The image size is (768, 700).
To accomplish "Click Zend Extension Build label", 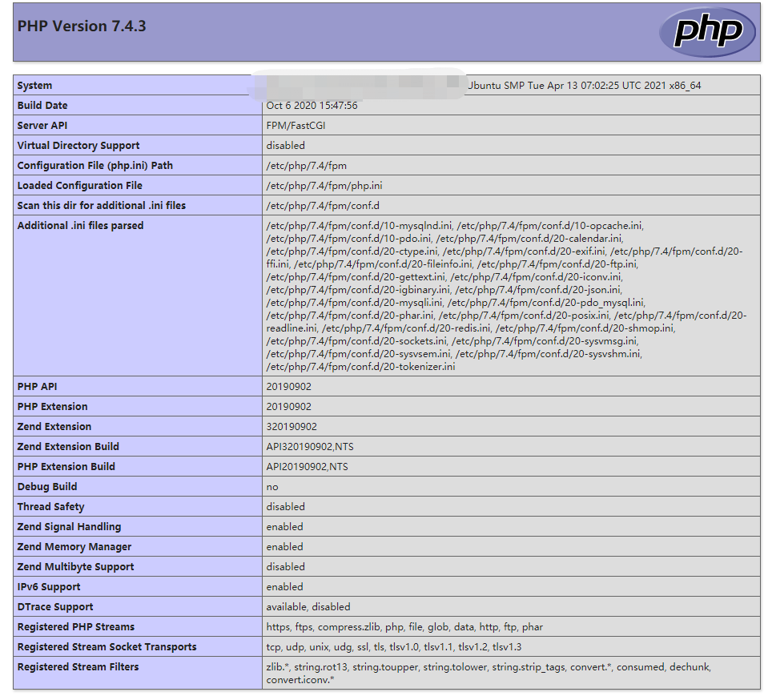I will pyautogui.click(x=68, y=447).
